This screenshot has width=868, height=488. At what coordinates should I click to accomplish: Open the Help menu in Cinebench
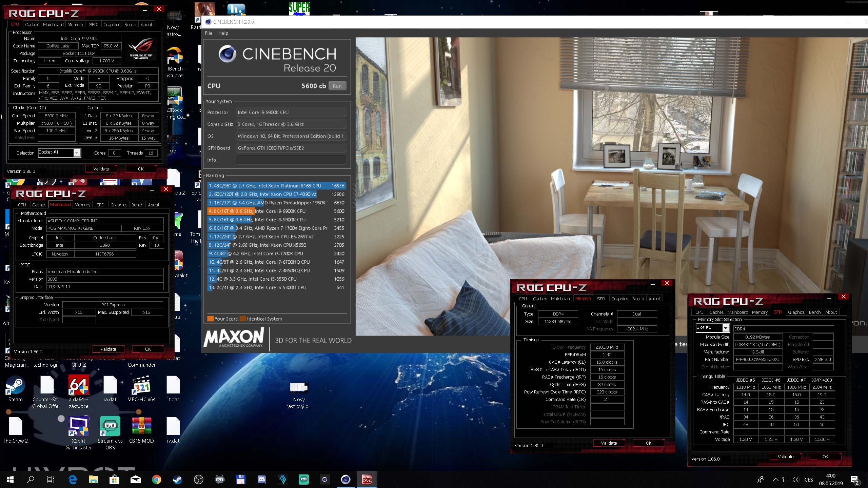coord(223,33)
